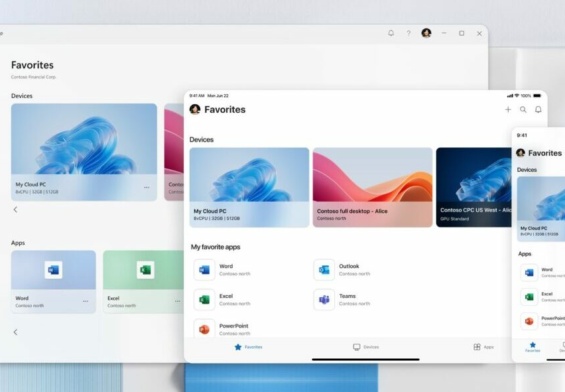Image resolution: width=565 pixels, height=392 pixels.
Task: Open more options on Excel app card
Action: [178, 301]
